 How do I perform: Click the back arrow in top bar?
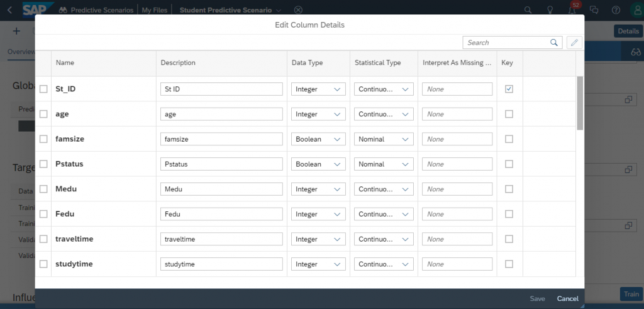[x=10, y=10]
